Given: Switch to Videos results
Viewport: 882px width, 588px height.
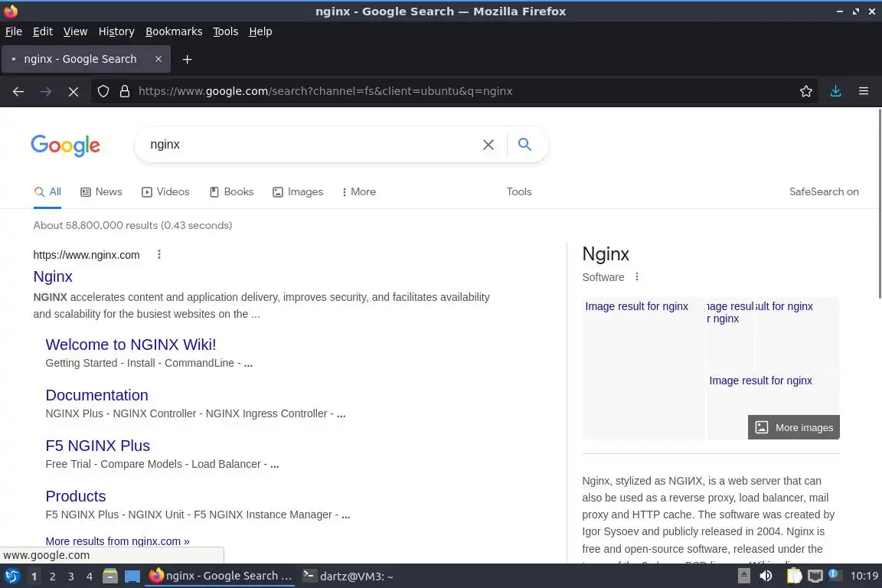Looking at the screenshot, I should point(165,192).
